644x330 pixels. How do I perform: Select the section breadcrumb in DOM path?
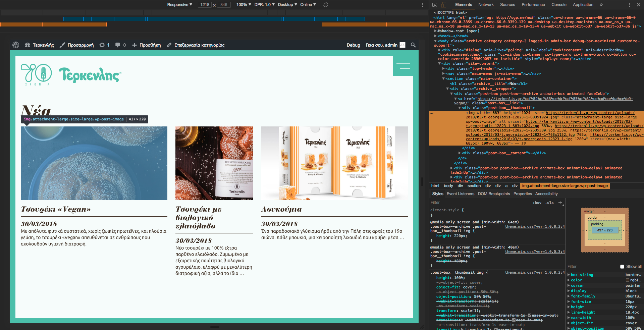(474, 186)
